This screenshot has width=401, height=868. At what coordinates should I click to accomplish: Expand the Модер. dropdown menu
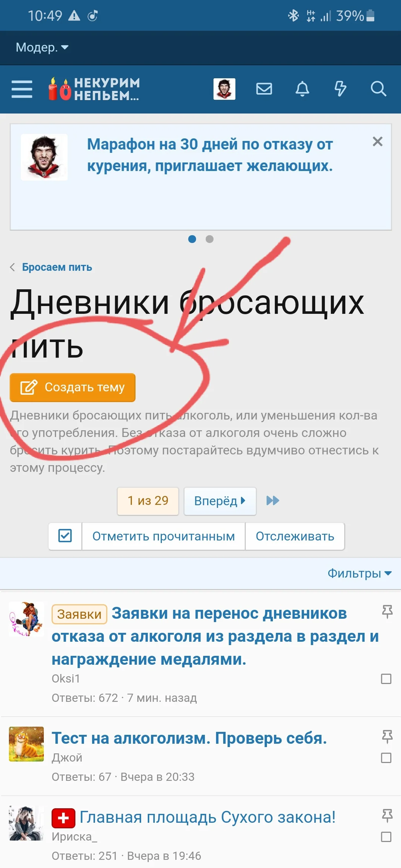[x=42, y=47]
